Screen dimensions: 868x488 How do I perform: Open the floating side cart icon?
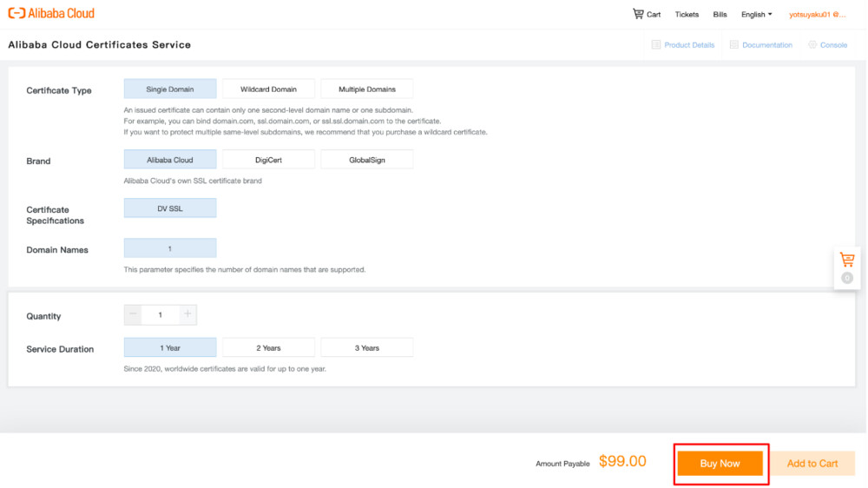tap(847, 260)
